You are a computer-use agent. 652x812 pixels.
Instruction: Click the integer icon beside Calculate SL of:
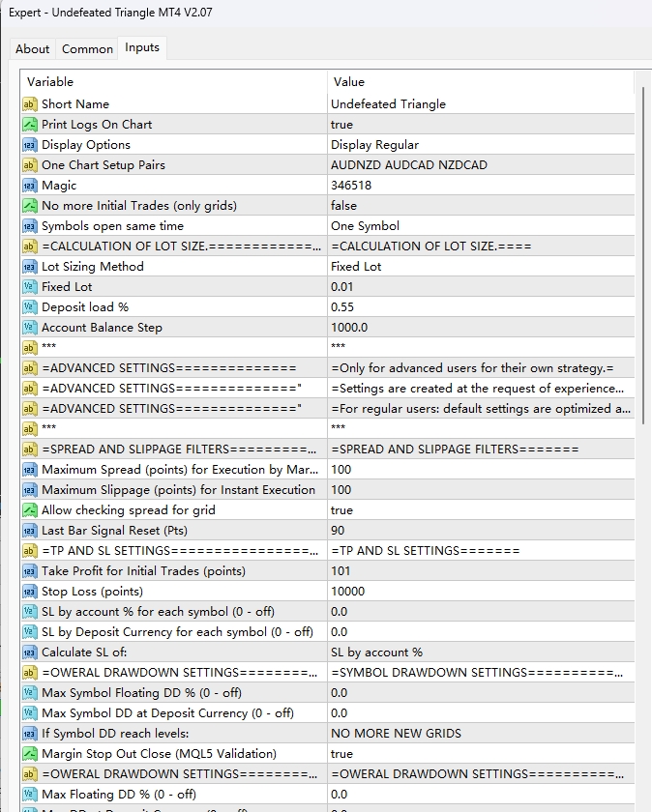tap(30, 652)
